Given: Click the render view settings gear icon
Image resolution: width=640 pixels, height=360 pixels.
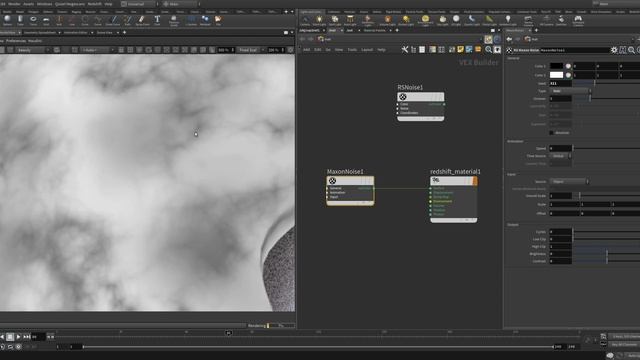Looking at the screenshot, I should [291, 50].
